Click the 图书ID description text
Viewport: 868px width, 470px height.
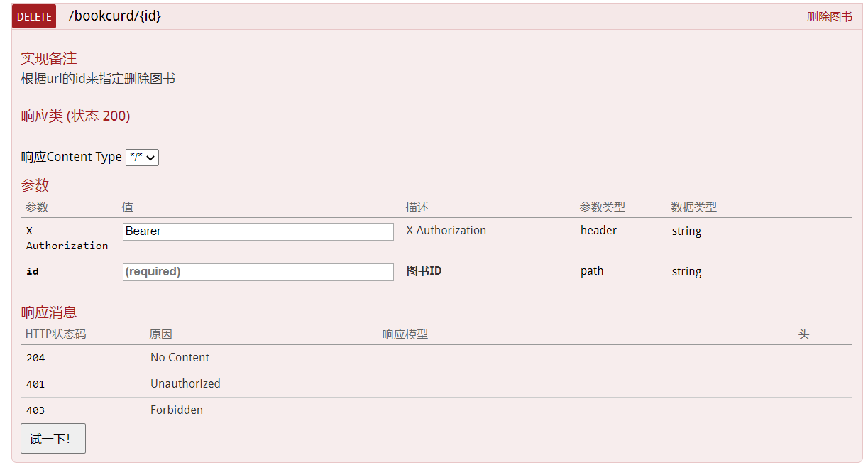(x=424, y=271)
